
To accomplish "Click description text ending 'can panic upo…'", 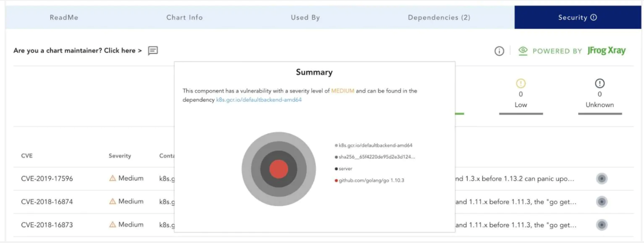I will click(x=515, y=179).
